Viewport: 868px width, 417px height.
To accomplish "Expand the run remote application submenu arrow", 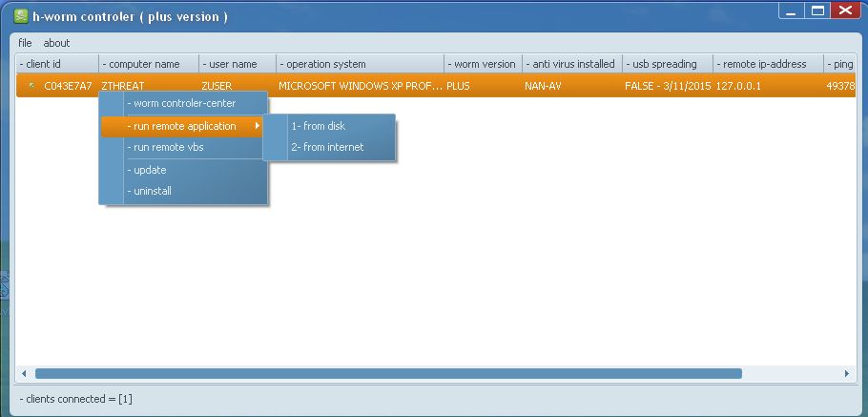I will pyautogui.click(x=257, y=126).
